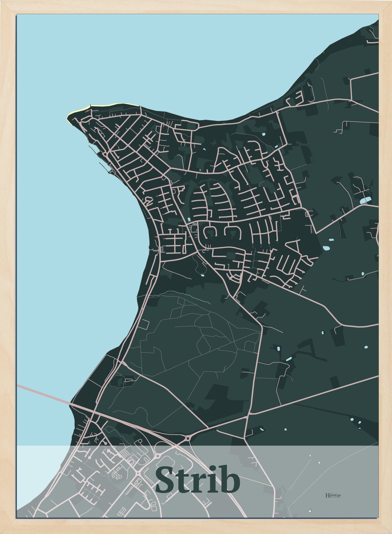The image size is (392, 534).
Task: Click the large Strib title text
Action: (198, 480)
